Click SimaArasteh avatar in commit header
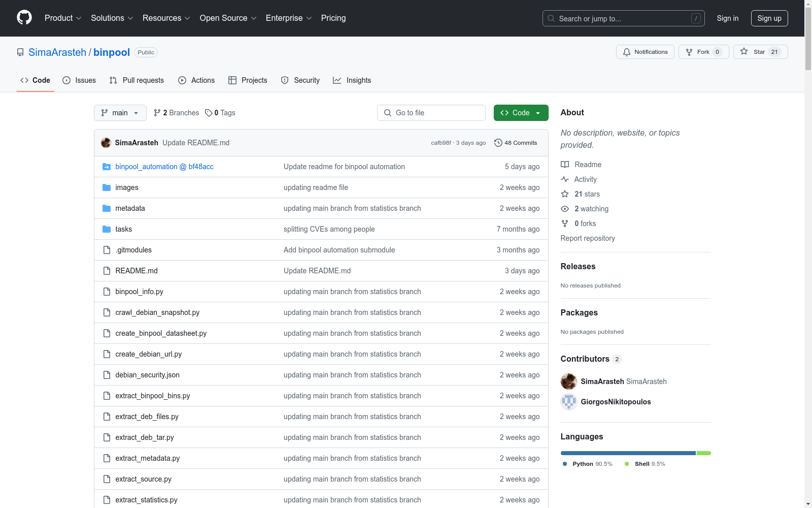Image resolution: width=812 pixels, height=508 pixels. tap(106, 143)
